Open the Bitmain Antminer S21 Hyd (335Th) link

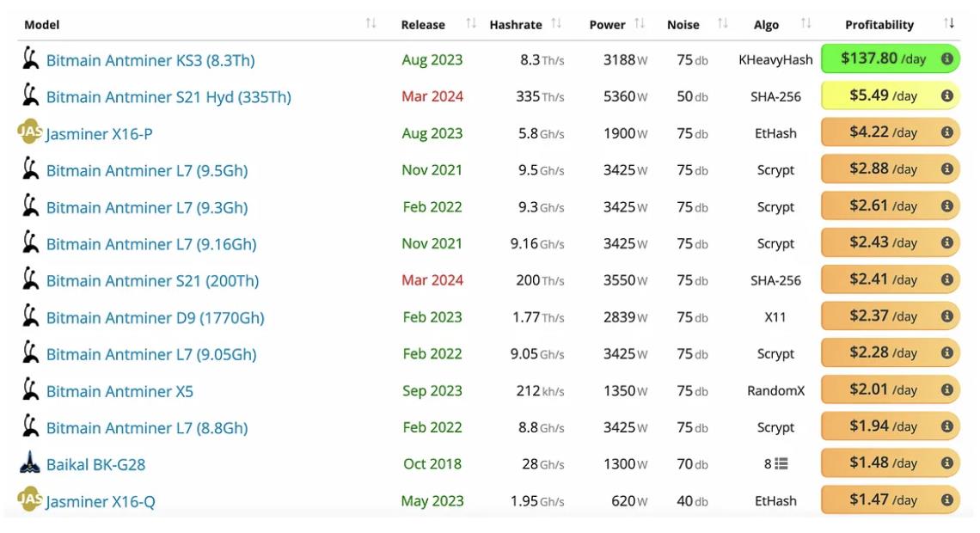pyautogui.click(x=168, y=97)
